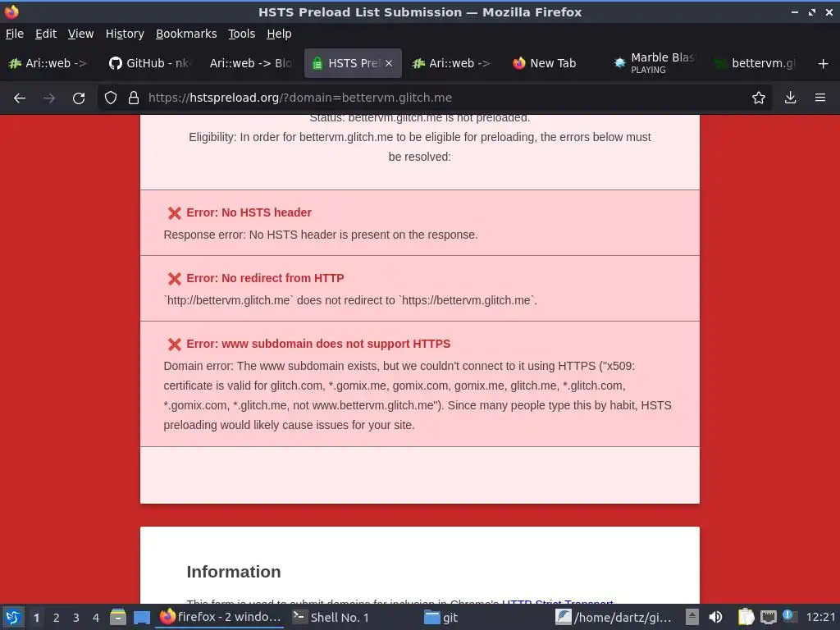
Task: Open the History menu
Action: tap(125, 34)
